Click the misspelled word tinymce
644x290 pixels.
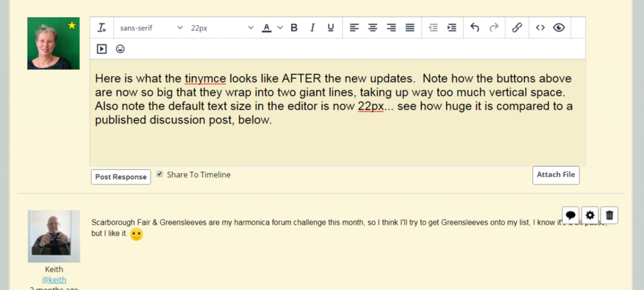click(x=205, y=79)
